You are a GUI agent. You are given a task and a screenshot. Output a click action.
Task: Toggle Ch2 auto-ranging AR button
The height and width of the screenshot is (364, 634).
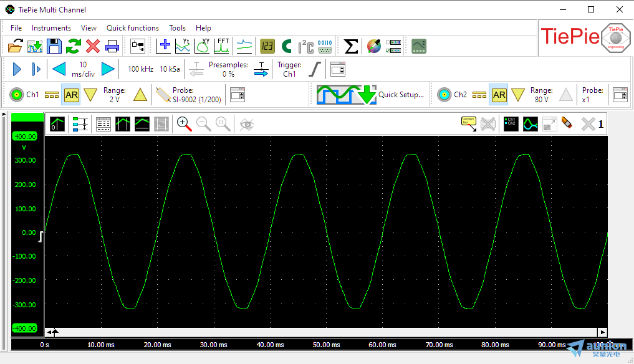click(x=499, y=95)
